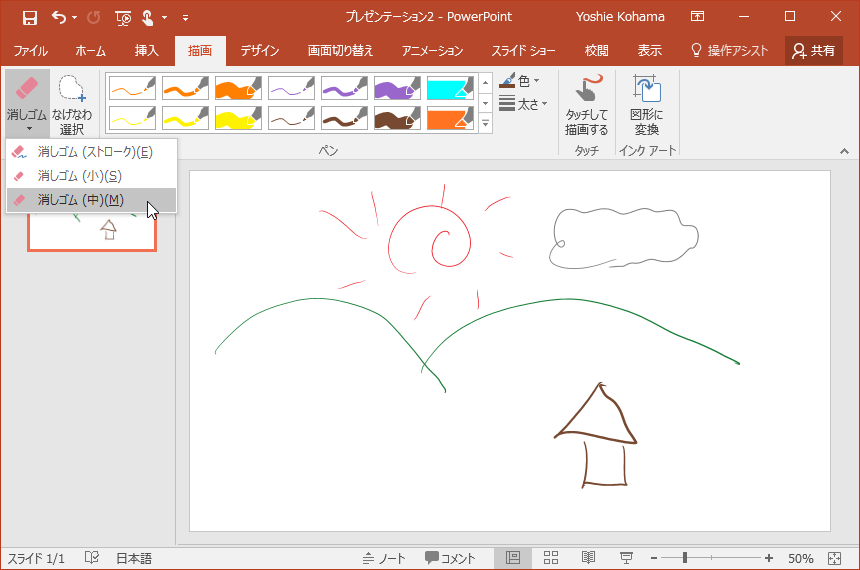Choose the medium purple pen

click(344, 88)
